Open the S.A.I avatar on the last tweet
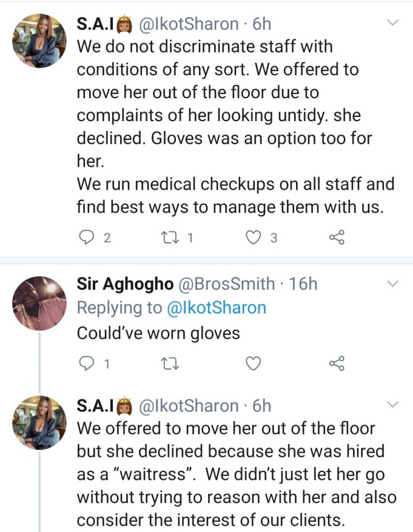413x532 pixels. pos(39,422)
